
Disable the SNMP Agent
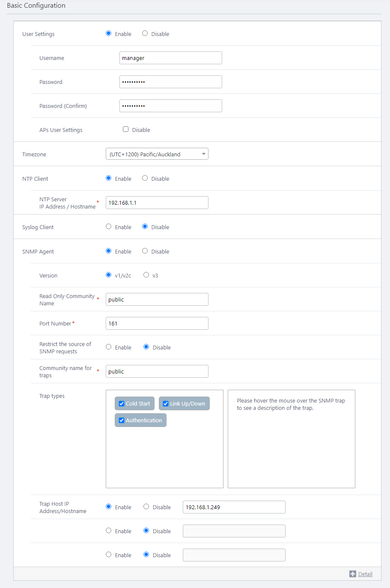[145, 251]
